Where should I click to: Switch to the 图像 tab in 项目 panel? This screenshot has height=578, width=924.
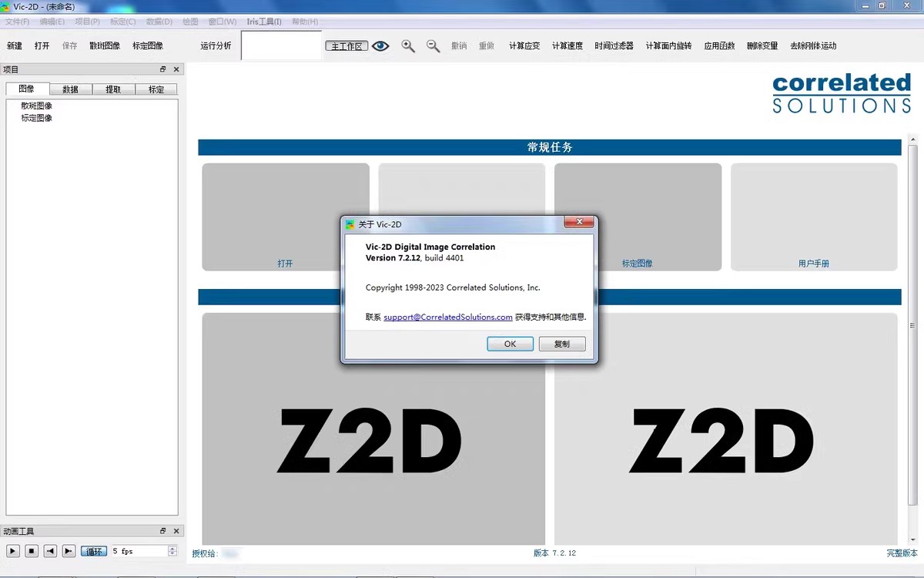(x=27, y=89)
